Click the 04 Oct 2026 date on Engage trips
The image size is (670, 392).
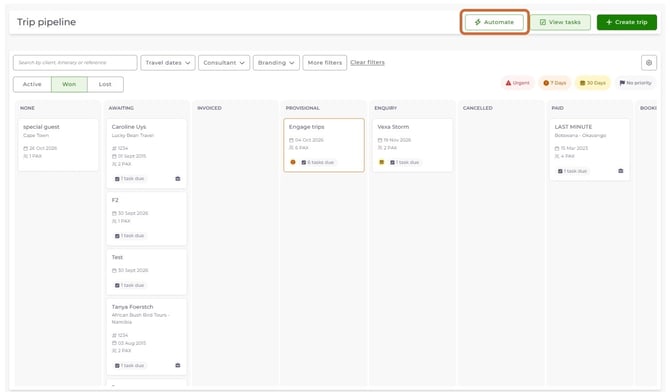coord(309,140)
